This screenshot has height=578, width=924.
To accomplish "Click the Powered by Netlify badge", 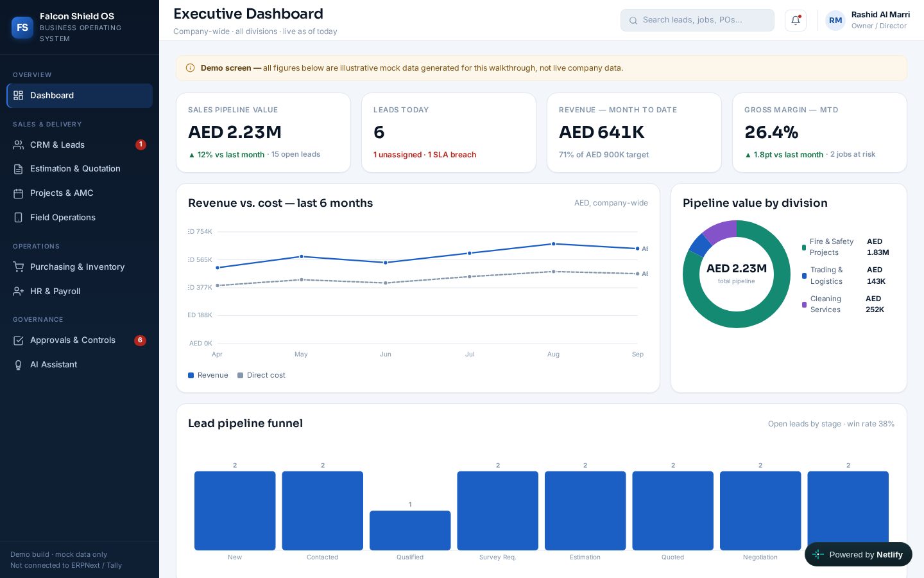I will point(859,554).
